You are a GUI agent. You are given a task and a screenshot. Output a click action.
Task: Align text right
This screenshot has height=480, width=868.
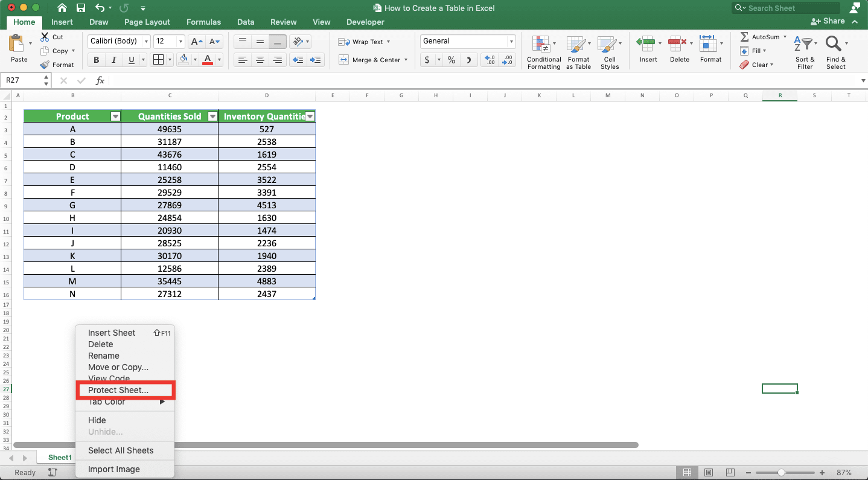[x=278, y=60]
